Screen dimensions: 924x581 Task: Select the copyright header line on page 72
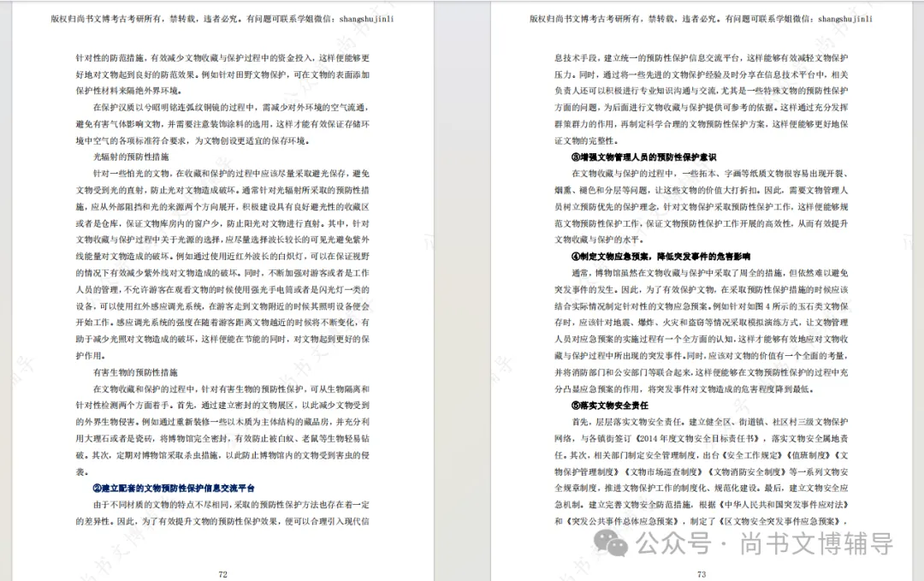[222, 19]
